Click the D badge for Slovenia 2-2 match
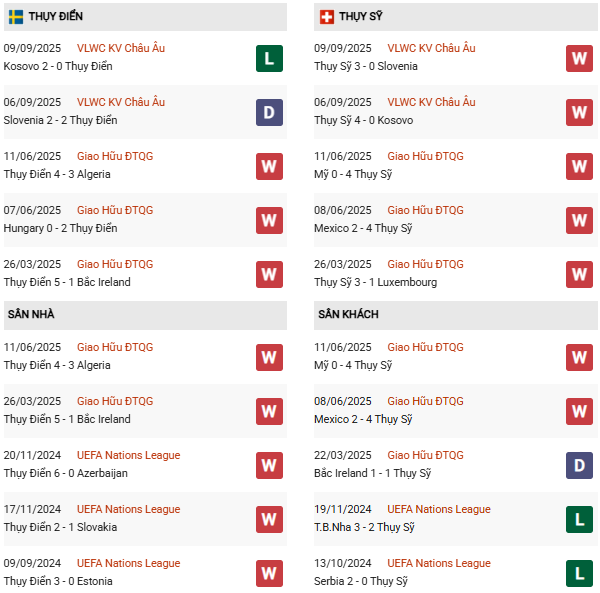This screenshot has height=593, width=600. tap(269, 112)
